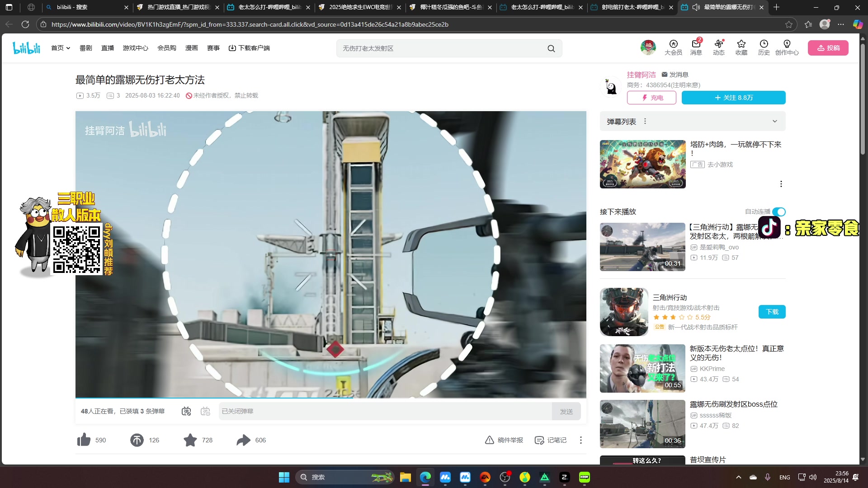Open danmaku settings icon next to toggle
Viewport: 868px width, 488px height.
pos(205,411)
